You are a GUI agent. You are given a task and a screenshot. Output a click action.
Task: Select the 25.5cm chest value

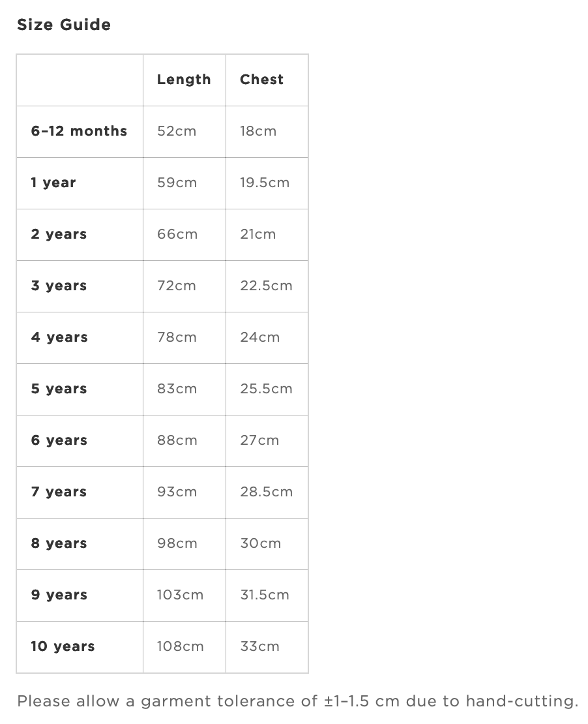(266, 389)
